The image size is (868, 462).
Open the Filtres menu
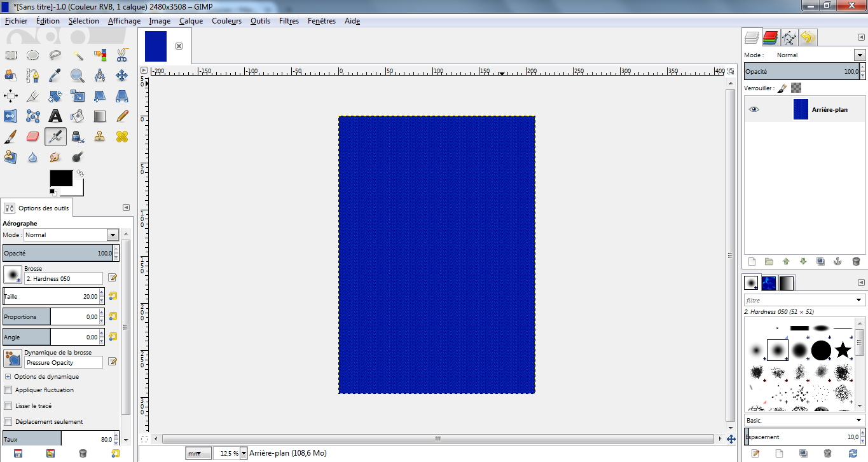(x=289, y=21)
